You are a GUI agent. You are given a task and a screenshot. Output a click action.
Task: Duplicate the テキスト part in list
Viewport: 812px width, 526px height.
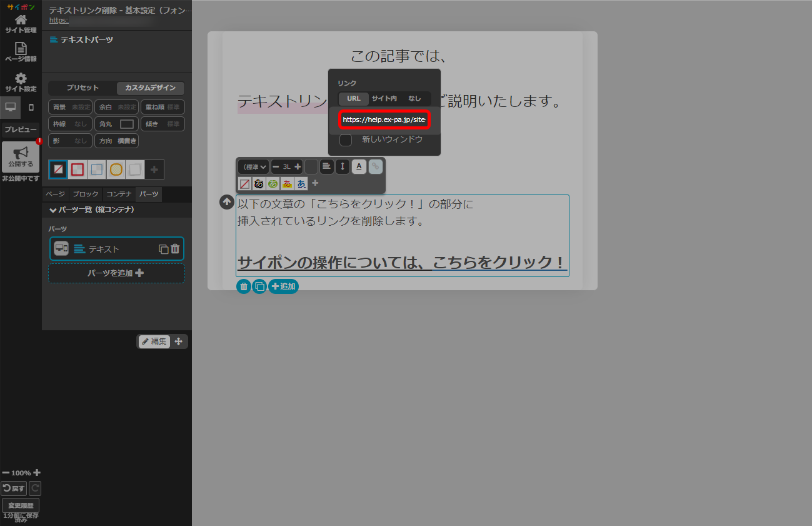coord(163,249)
